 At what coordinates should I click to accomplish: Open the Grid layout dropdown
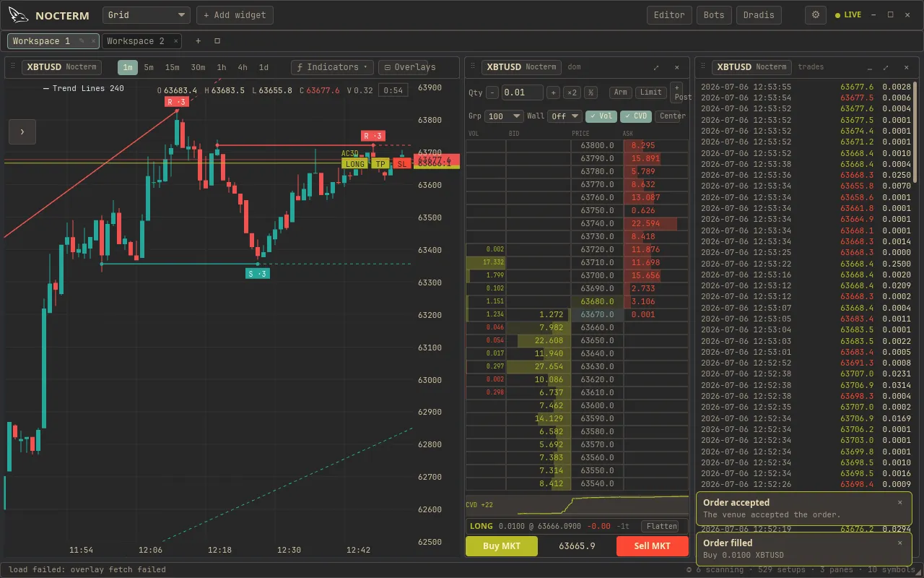coord(147,14)
